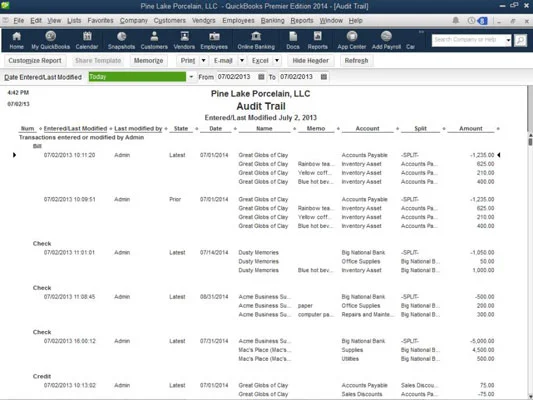Click the Entered/Last Modified column header
The image size is (533, 400).
[x=75, y=128]
